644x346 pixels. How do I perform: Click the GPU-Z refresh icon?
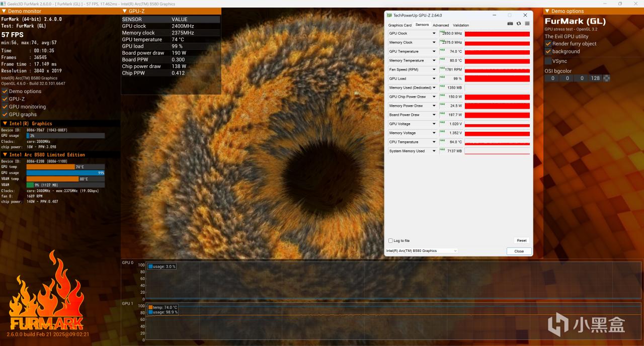tap(519, 24)
